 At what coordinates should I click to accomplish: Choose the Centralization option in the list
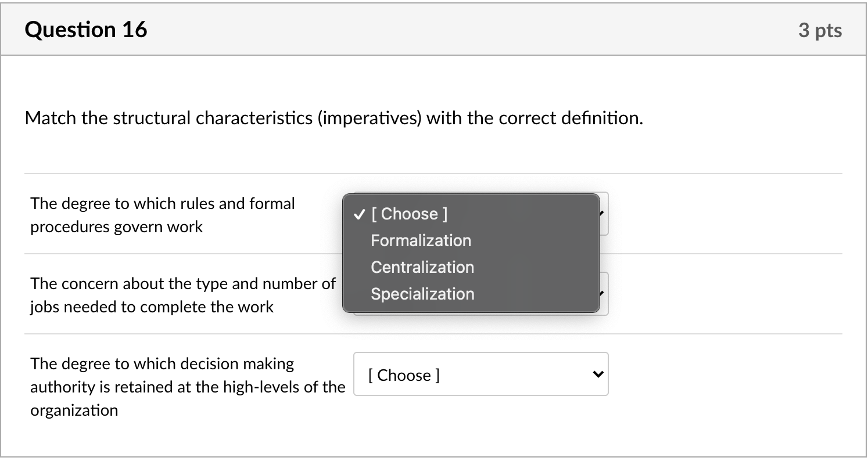pos(422,267)
